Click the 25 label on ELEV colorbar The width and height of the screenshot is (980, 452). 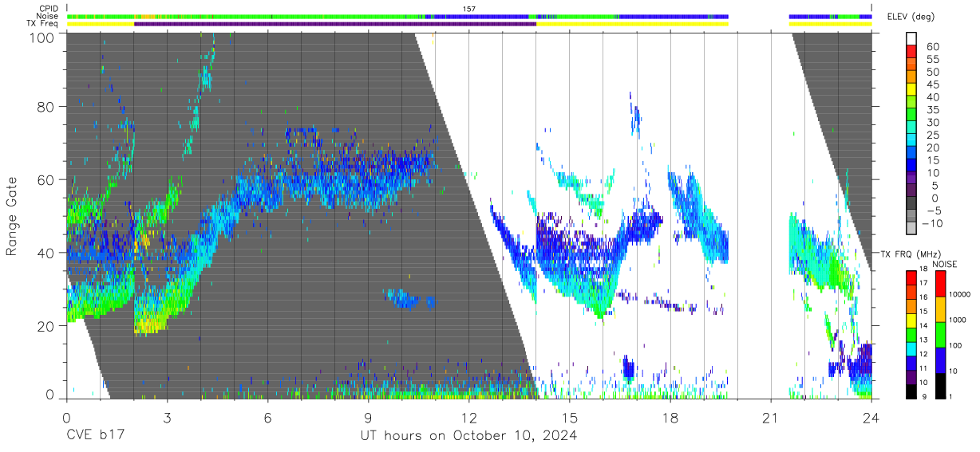tap(933, 135)
